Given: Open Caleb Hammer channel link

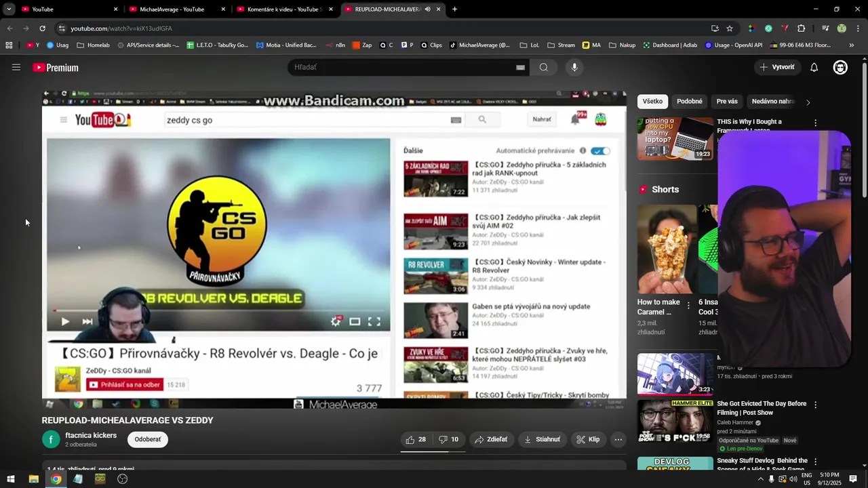Looking at the screenshot, I should click(x=736, y=422).
